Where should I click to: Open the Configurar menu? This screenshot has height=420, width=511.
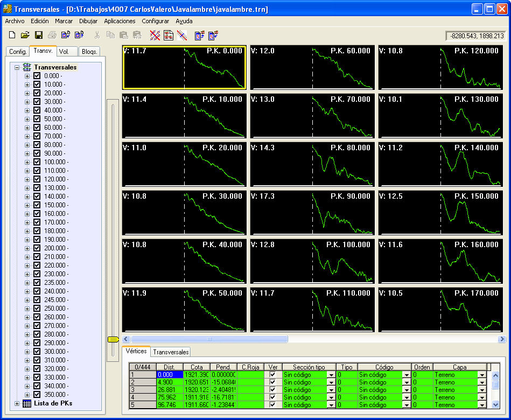click(155, 21)
